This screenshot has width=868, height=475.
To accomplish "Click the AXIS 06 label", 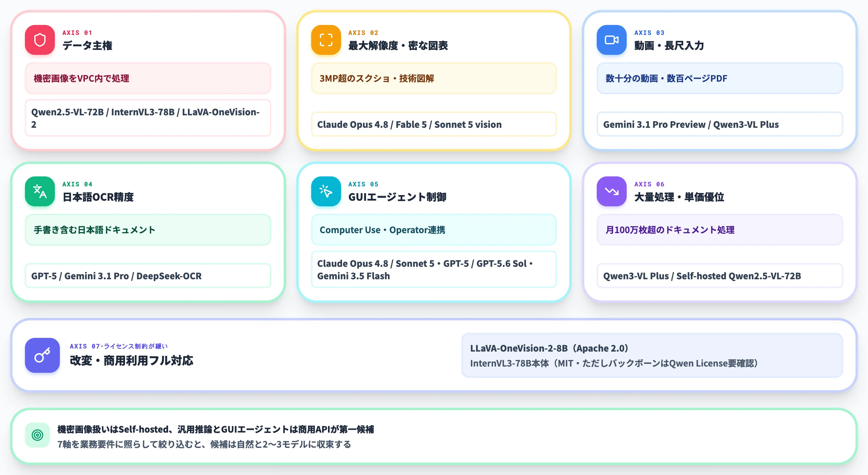I will pyautogui.click(x=649, y=184).
